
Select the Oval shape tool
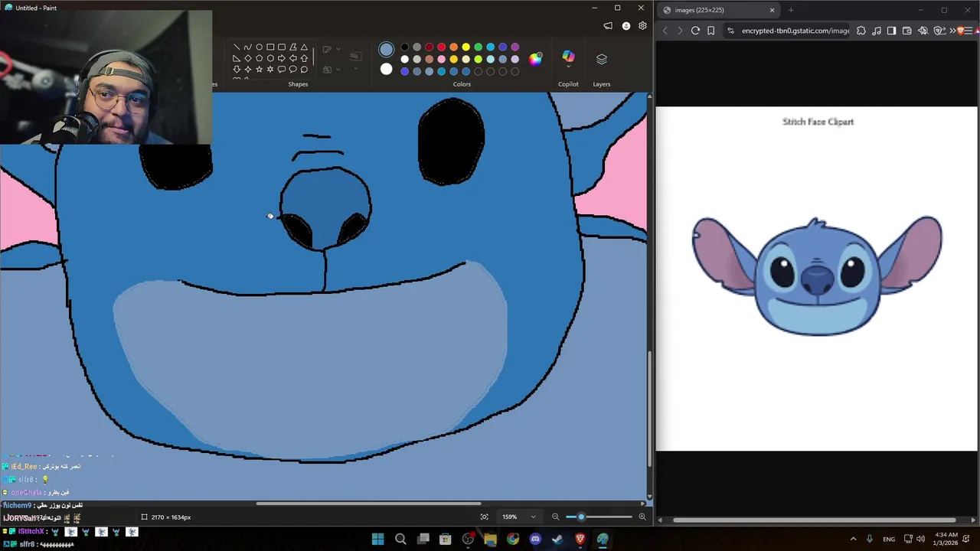click(260, 47)
